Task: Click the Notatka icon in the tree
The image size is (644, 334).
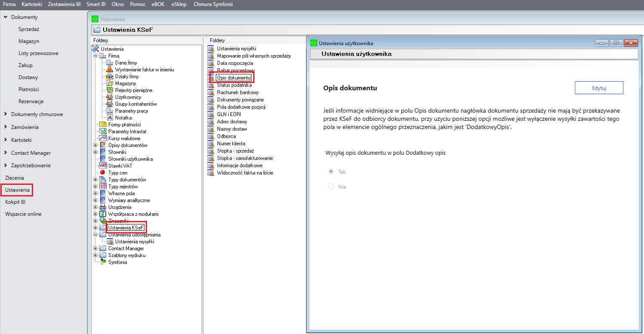Action: coord(110,118)
